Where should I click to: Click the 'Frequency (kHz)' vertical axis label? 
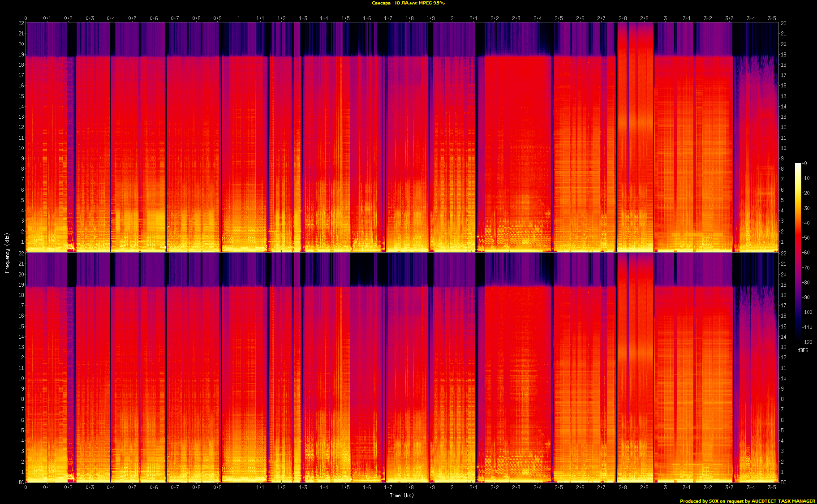(x=7, y=253)
